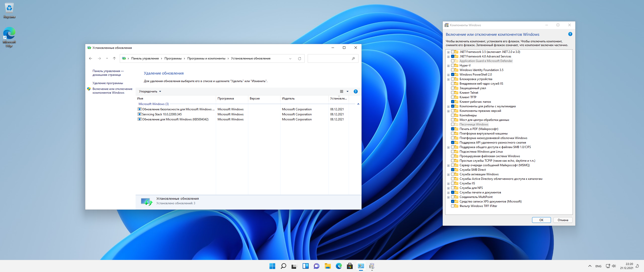Open the Recycle Bin desktop icon
This screenshot has height=272, width=644.
(x=9, y=11)
